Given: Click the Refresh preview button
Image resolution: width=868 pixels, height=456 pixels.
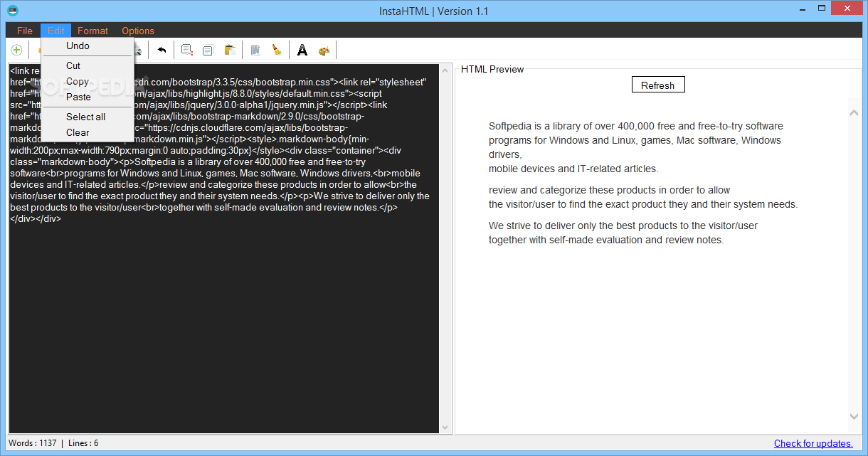Looking at the screenshot, I should pyautogui.click(x=657, y=85).
